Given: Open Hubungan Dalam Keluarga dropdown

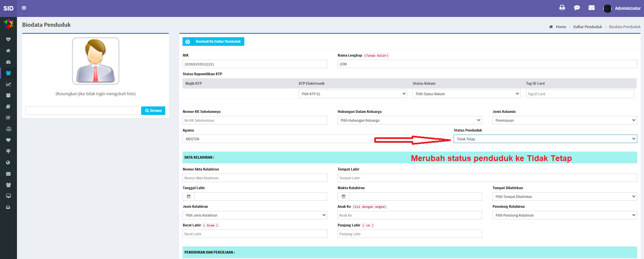Looking at the screenshot, I should pos(410,120).
